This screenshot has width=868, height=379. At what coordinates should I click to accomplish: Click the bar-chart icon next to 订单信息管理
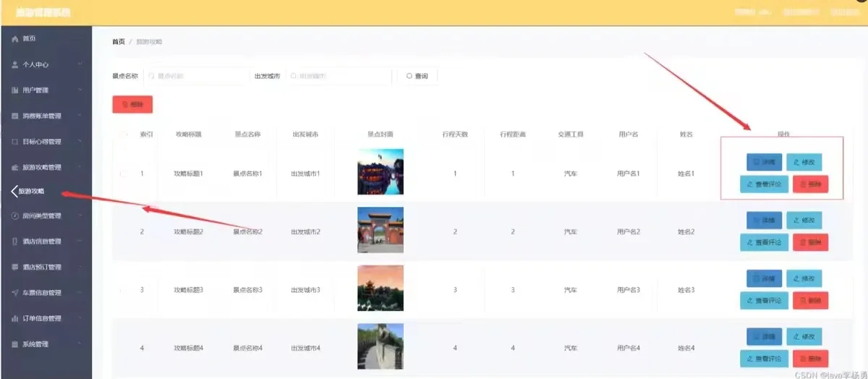pyautogui.click(x=15, y=318)
